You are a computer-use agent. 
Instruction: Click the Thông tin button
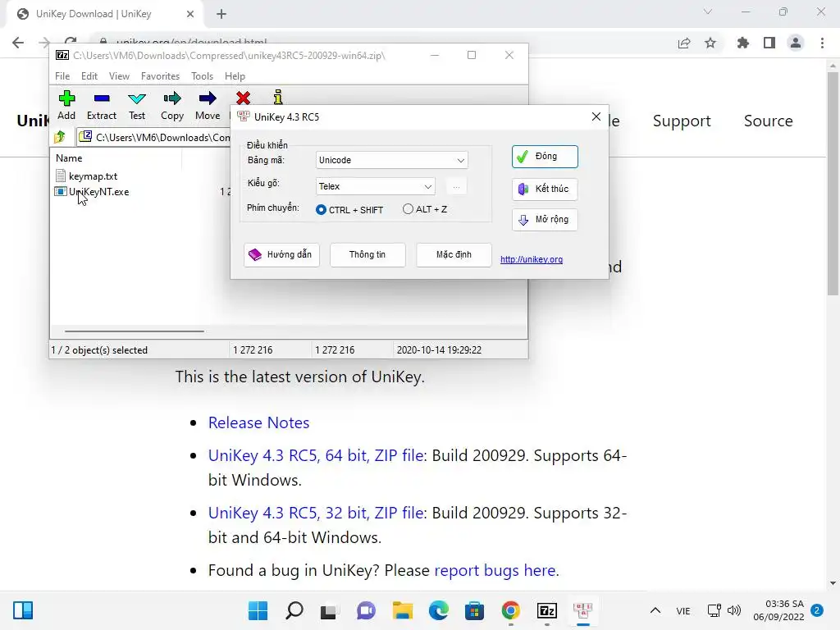[367, 254]
